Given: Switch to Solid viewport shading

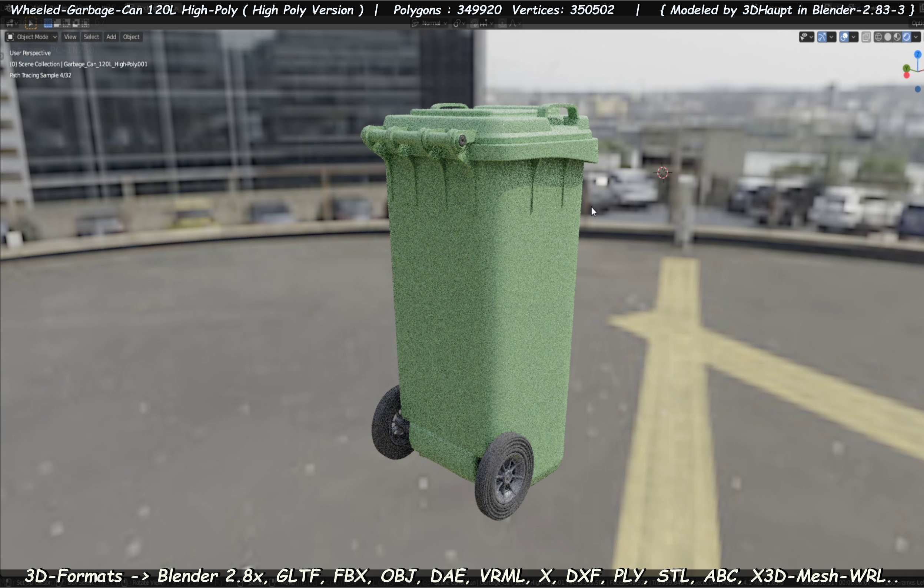Looking at the screenshot, I should click(888, 37).
